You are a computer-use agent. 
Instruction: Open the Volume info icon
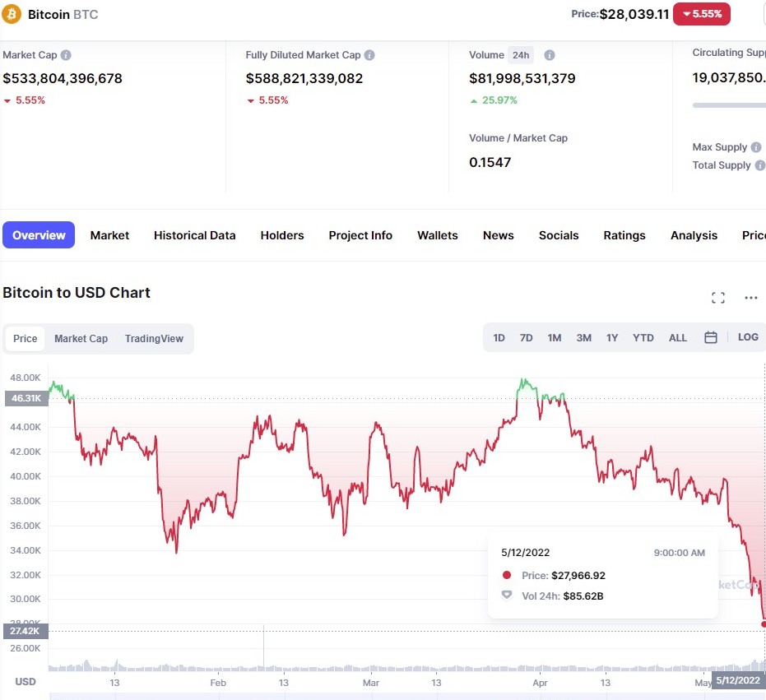pos(550,55)
